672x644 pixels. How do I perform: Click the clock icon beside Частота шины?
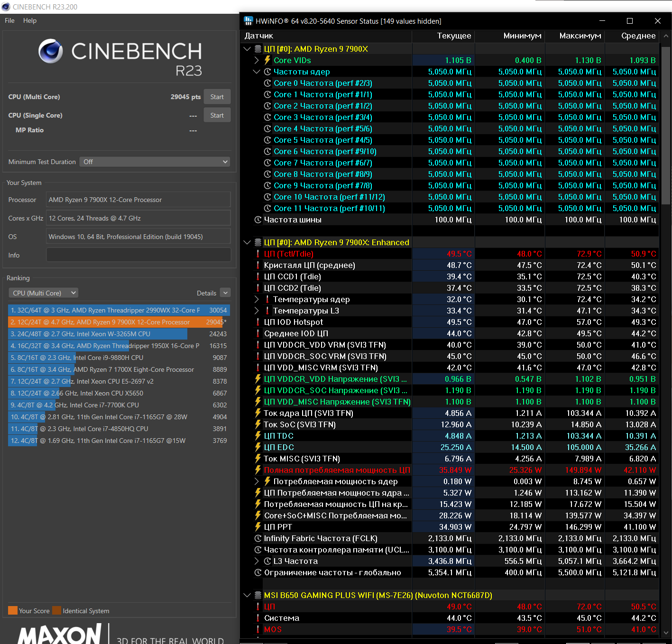coord(258,220)
